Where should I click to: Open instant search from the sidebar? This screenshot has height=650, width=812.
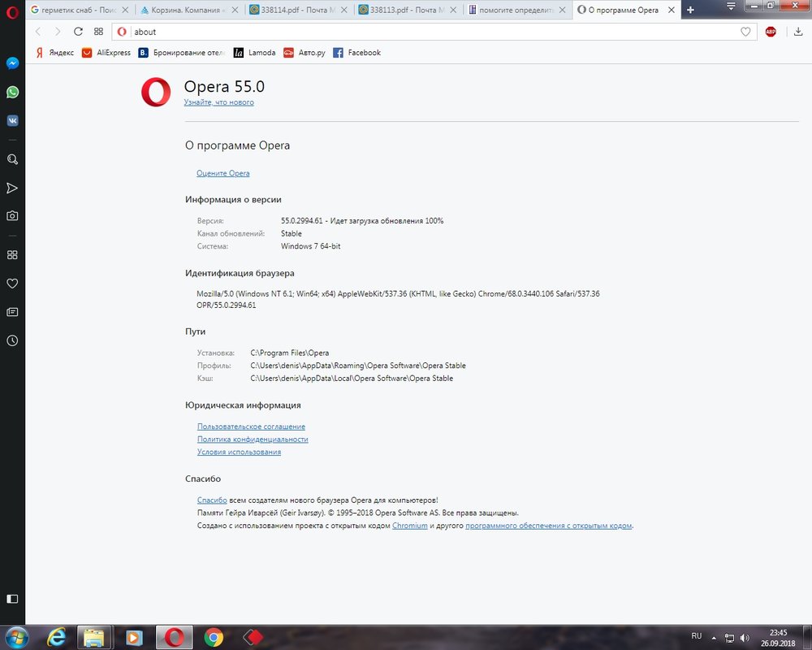coord(12,159)
